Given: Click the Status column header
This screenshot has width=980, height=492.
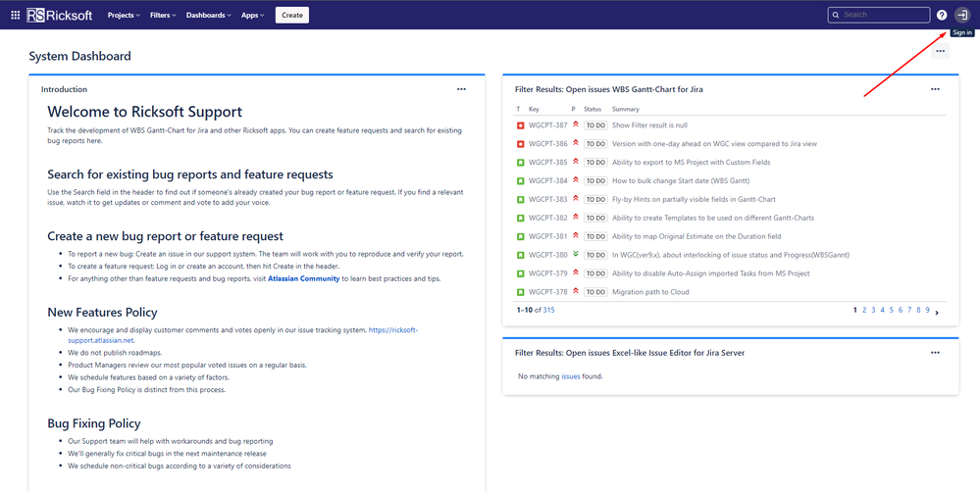Looking at the screenshot, I should point(593,109).
